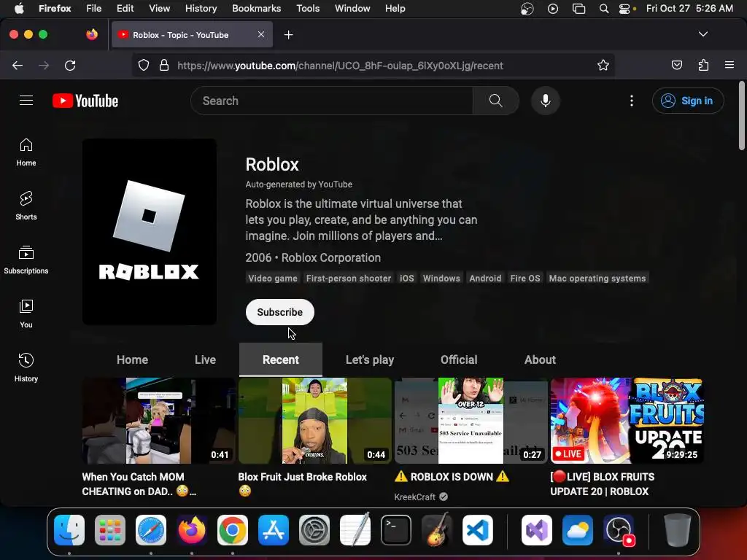This screenshot has width=747, height=560.
Task: List all tabs with chevron button
Action: click(703, 34)
